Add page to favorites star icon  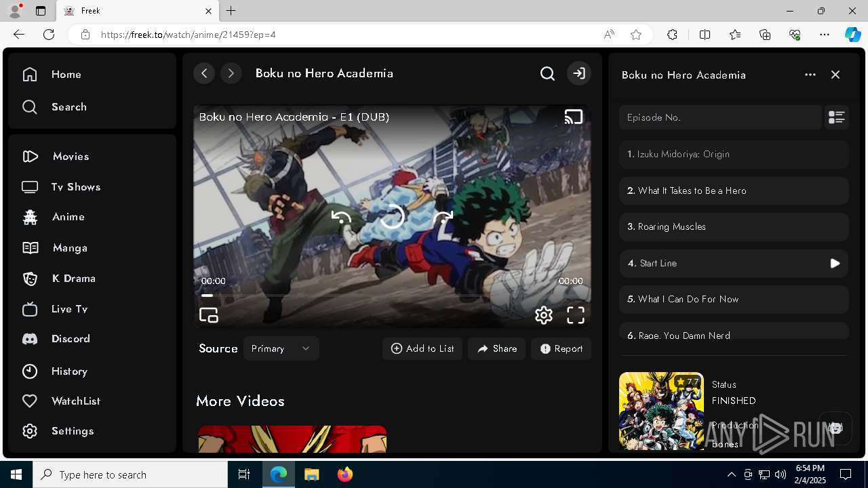click(x=636, y=35)
